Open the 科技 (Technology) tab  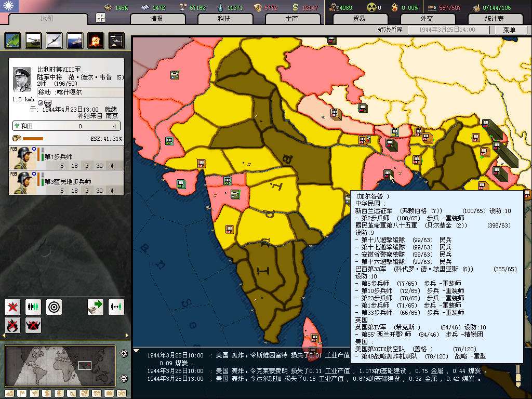point(224,19)
